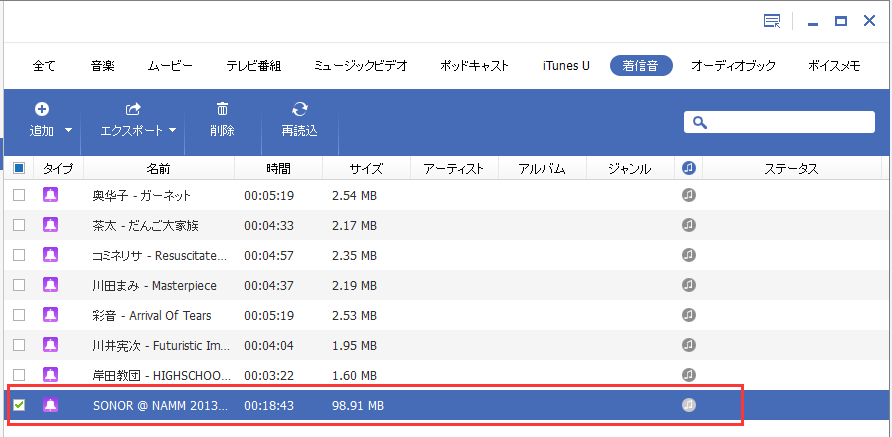
Task: Switch to the 全て tab
Action: pos(44,66)
